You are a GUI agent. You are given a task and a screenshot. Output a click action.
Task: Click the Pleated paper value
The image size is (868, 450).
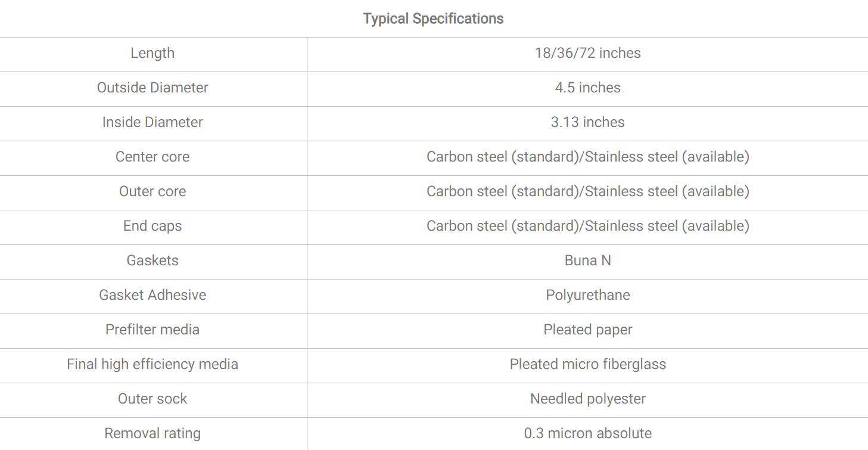point(587,330)
